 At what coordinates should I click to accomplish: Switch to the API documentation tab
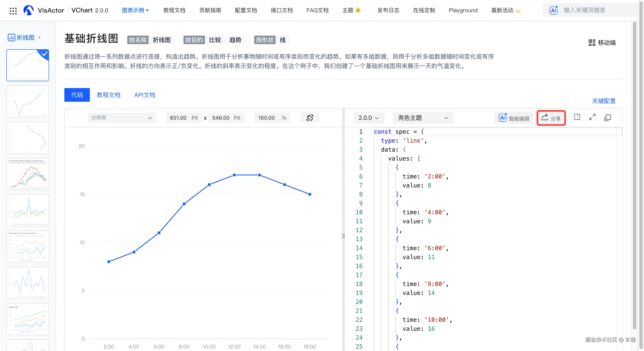click(x=144, y=95)
